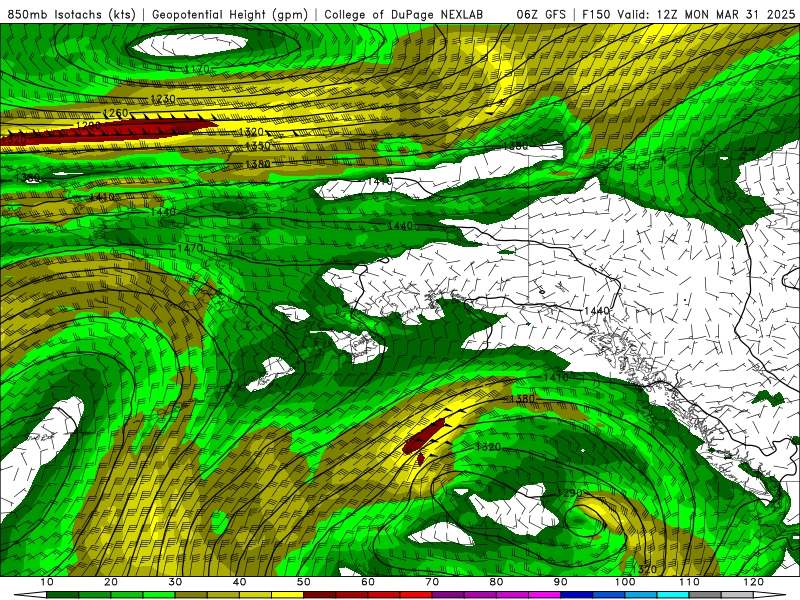This screenshot has height=600, width=800.
Task: Click 'Valid: 12Z MON MAR 31 2025' text
Action: coord(706,14)
